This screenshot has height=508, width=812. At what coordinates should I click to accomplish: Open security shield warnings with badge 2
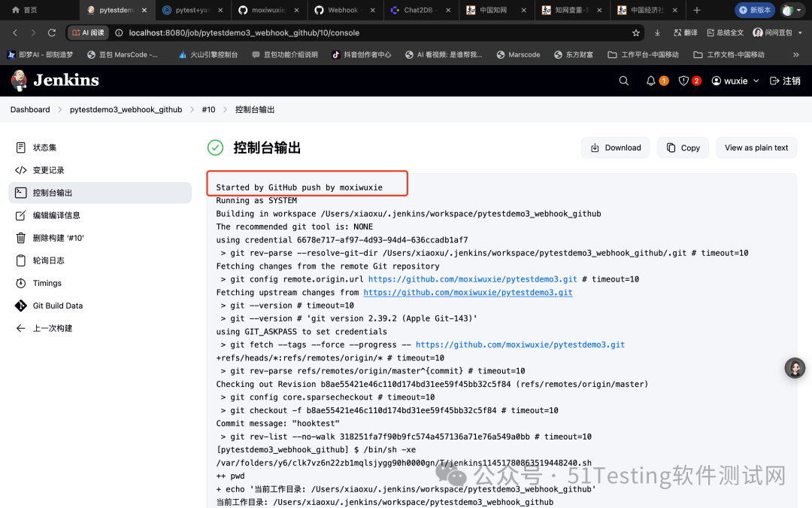pos(689,81)
